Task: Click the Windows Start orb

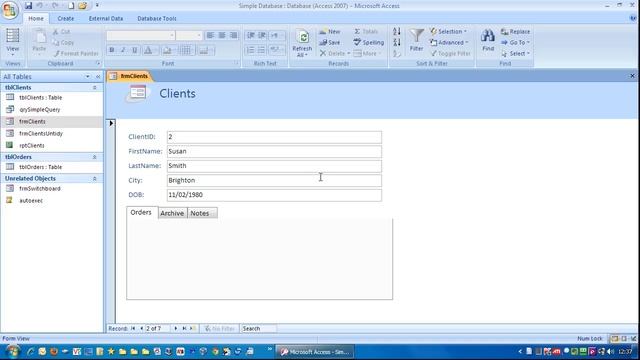Action: click(13, 351)
